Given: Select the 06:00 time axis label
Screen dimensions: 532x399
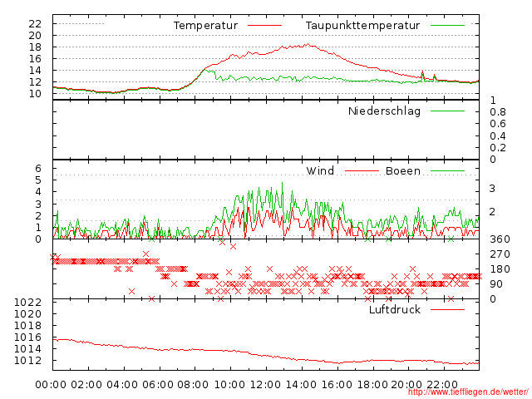Looking at the screenshot, I should [x=158, y=385].
